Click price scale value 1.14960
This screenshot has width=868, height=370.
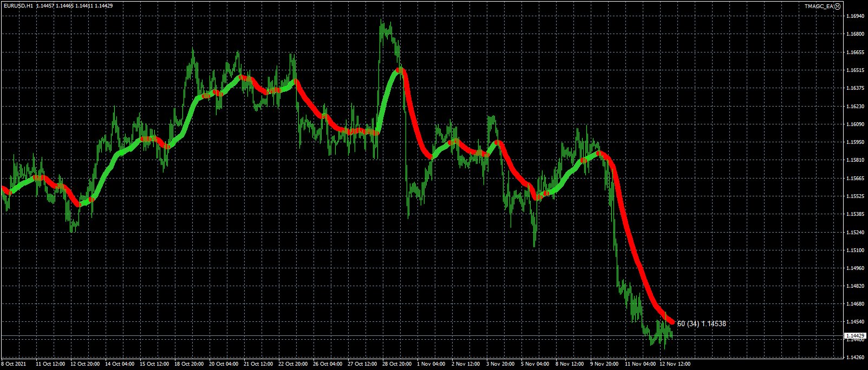tap(855, 268)
